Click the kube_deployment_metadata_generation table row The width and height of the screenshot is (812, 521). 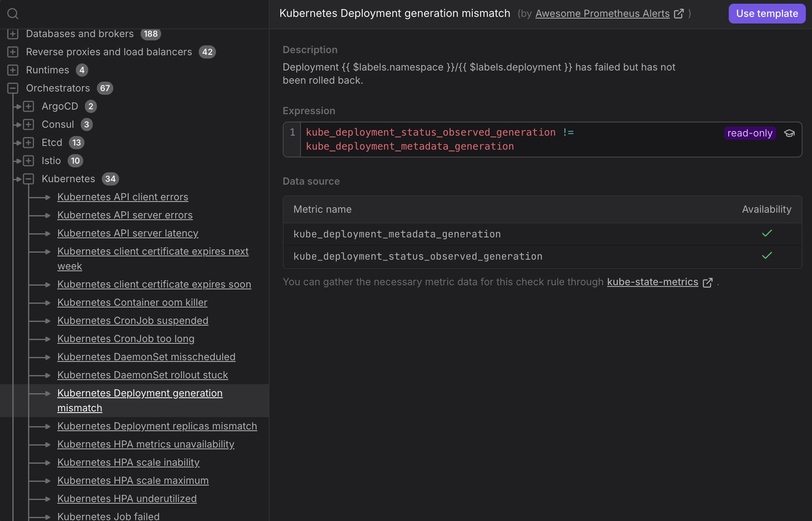click(542, 234)
